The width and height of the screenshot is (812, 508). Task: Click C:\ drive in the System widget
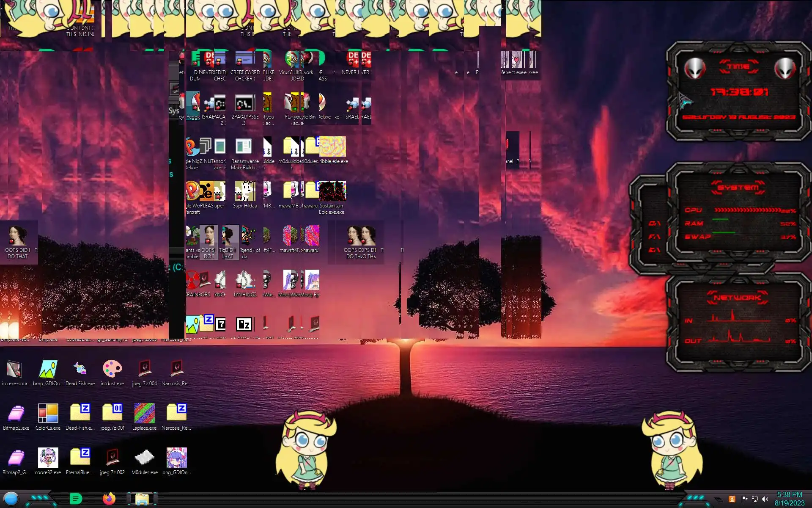pos(654,224)
